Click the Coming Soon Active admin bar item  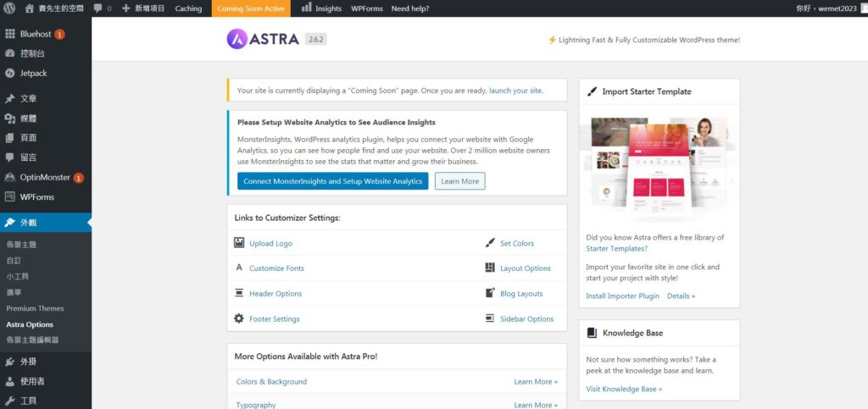coord(251,8)
